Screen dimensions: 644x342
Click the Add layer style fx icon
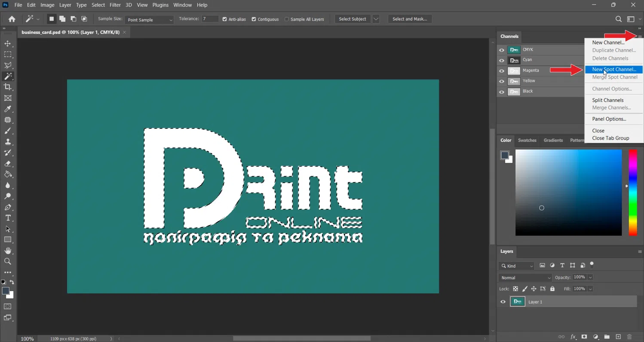pos(573,337)
